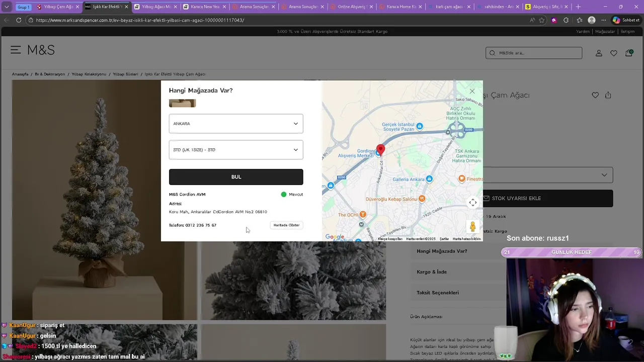Open a new browser tab
Screen dimensions: 644x362
click(578, 7)
